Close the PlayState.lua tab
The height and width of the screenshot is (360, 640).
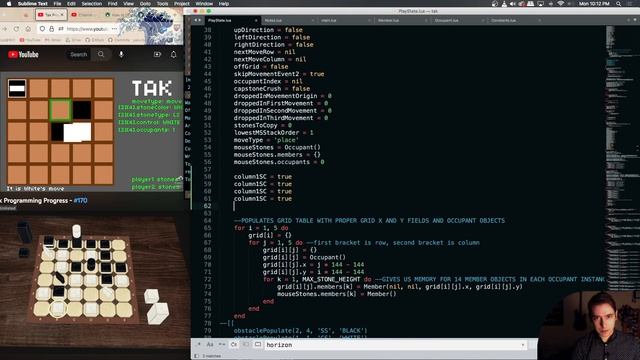pos(256,20)
